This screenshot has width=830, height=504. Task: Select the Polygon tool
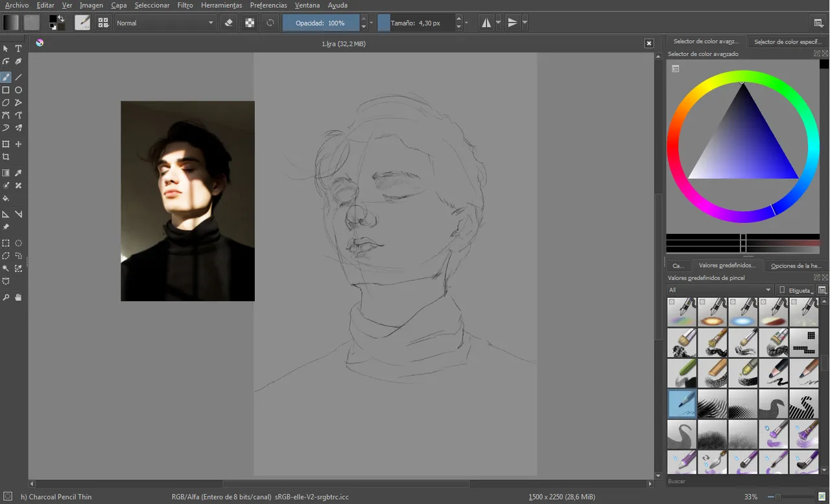[6, 102]
